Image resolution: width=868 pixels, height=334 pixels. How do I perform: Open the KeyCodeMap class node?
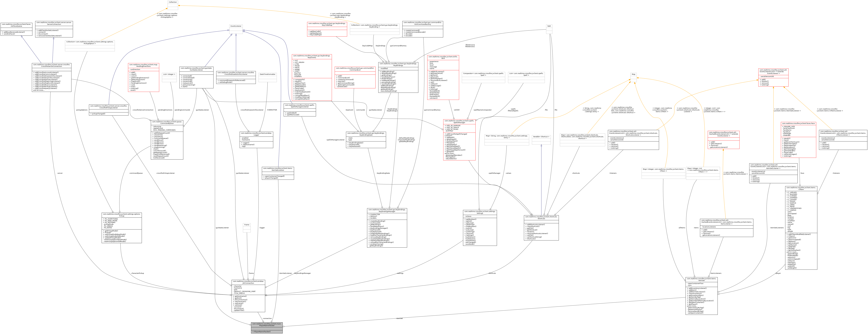click(x=327, y=29)
